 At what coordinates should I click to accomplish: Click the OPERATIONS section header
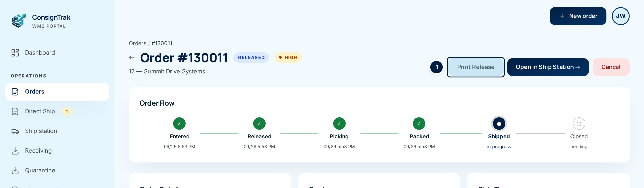[x=28, y=76]
